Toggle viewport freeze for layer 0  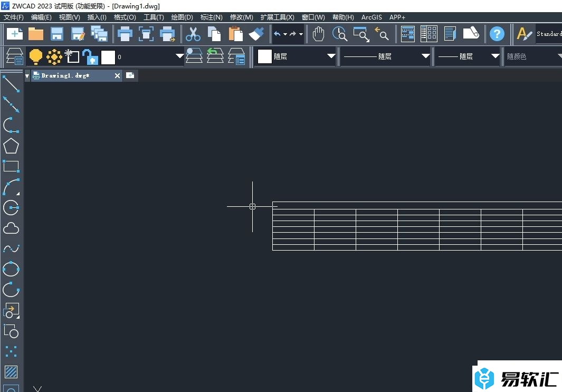tap(72, 56)
